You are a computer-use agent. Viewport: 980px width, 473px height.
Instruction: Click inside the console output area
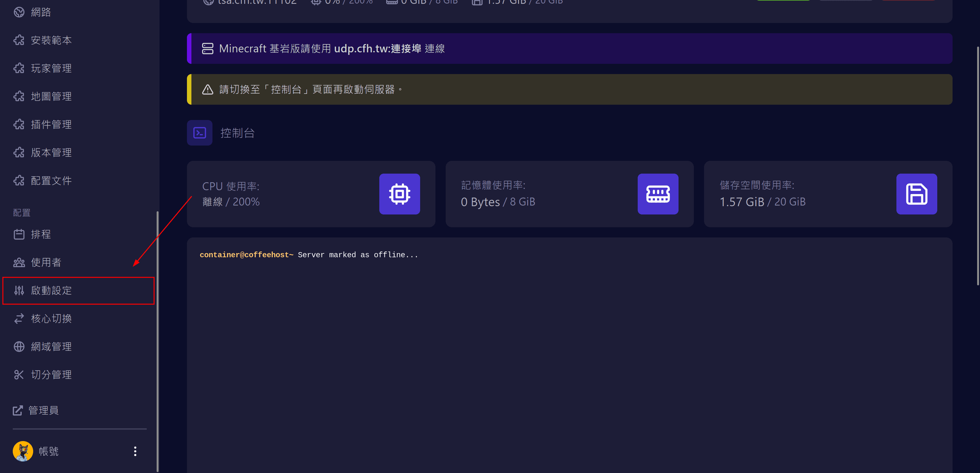point(569,354)
